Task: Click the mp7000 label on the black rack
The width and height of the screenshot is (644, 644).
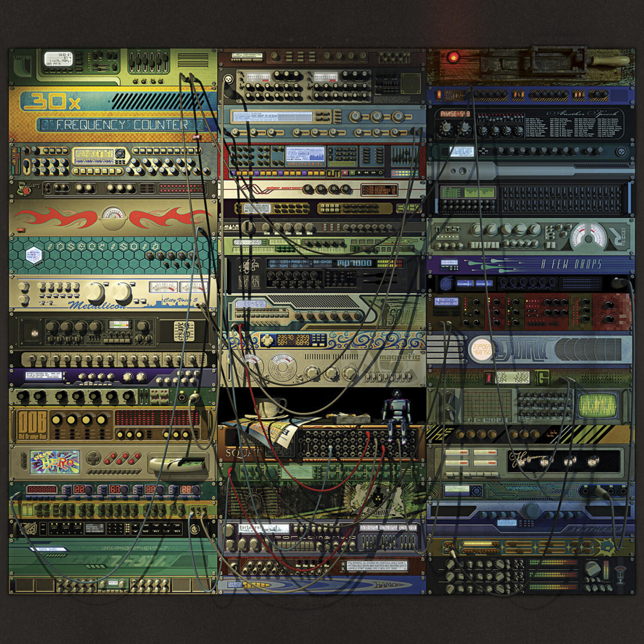Action: pos(354,263)
